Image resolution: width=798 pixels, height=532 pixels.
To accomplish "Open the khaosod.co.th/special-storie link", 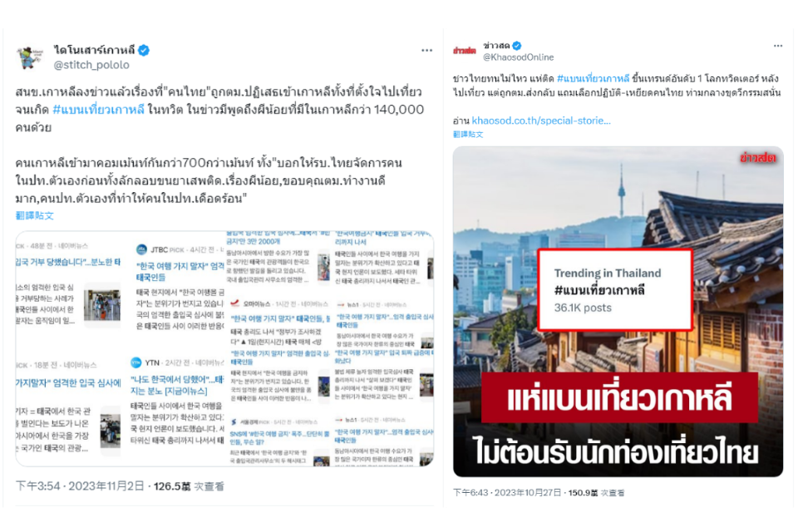I will coord(541,121).
